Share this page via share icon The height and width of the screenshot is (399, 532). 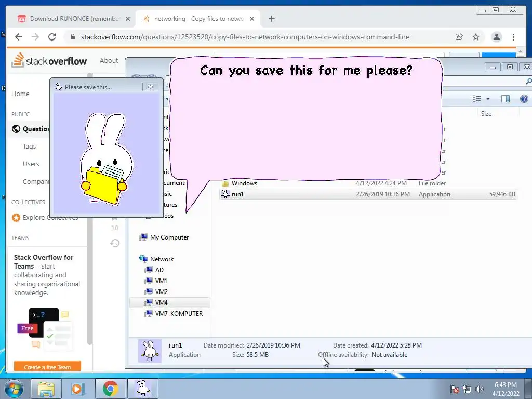[x=459, y=37]
